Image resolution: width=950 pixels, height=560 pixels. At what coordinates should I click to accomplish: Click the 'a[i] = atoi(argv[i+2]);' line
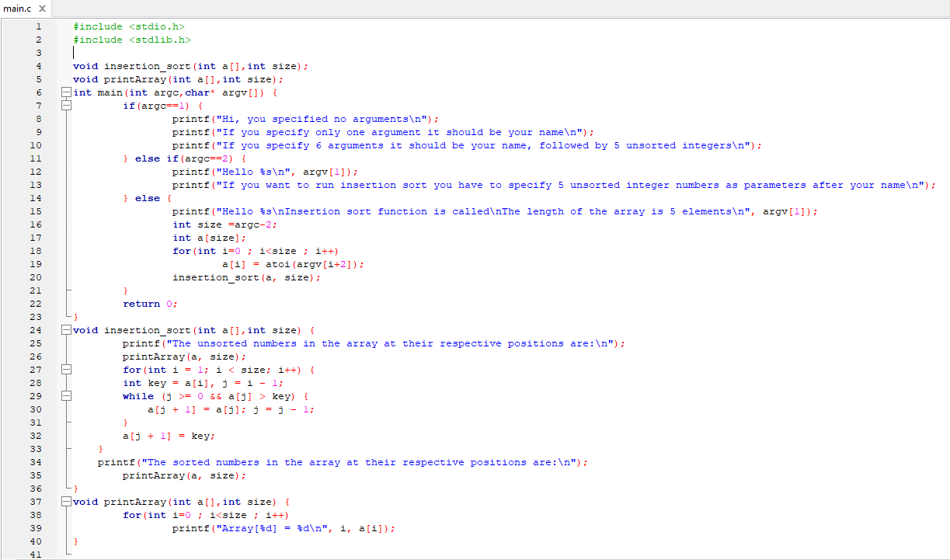[x=294, y=264]
